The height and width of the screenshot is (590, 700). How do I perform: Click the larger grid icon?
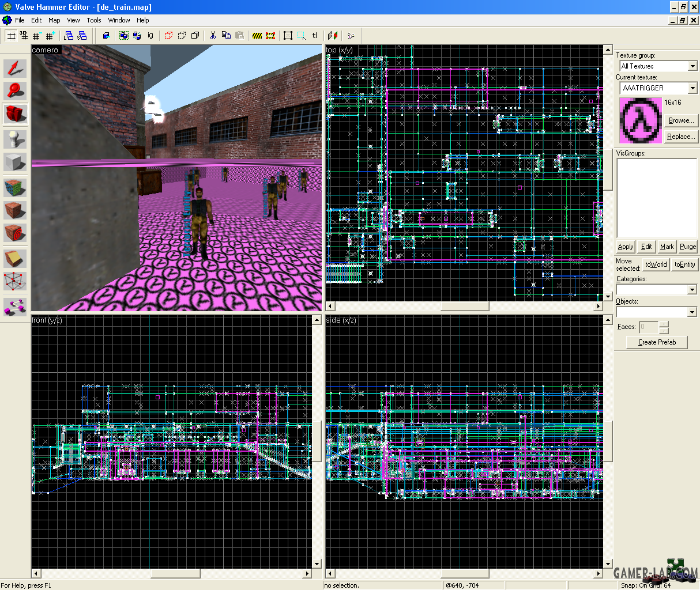[50, 36]
